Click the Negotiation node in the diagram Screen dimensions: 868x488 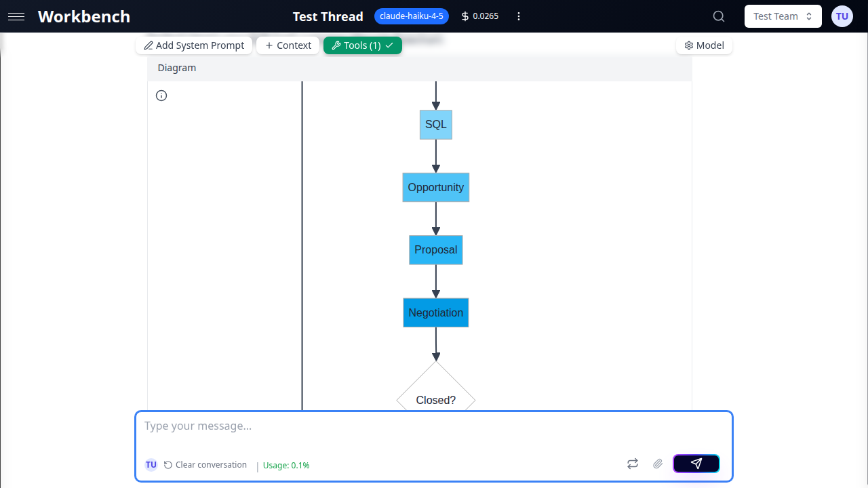435,312
